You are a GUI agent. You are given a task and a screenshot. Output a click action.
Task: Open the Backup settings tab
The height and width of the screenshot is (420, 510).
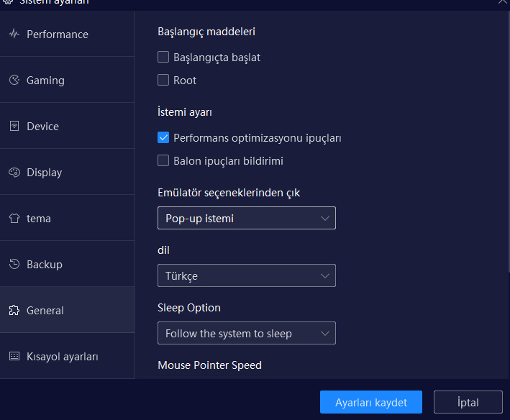pos(45,264)
